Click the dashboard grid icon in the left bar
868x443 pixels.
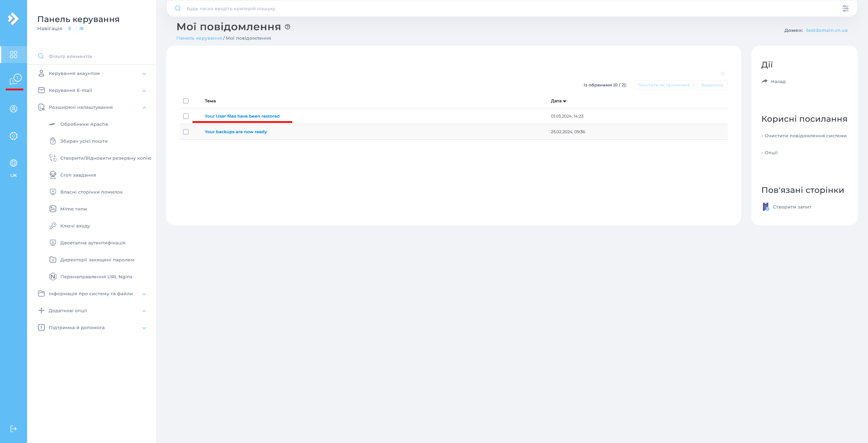(x=14, y=55)
